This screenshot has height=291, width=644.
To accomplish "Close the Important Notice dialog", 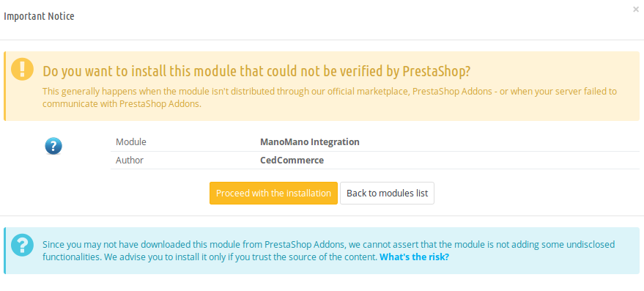I will coord(635,10).
